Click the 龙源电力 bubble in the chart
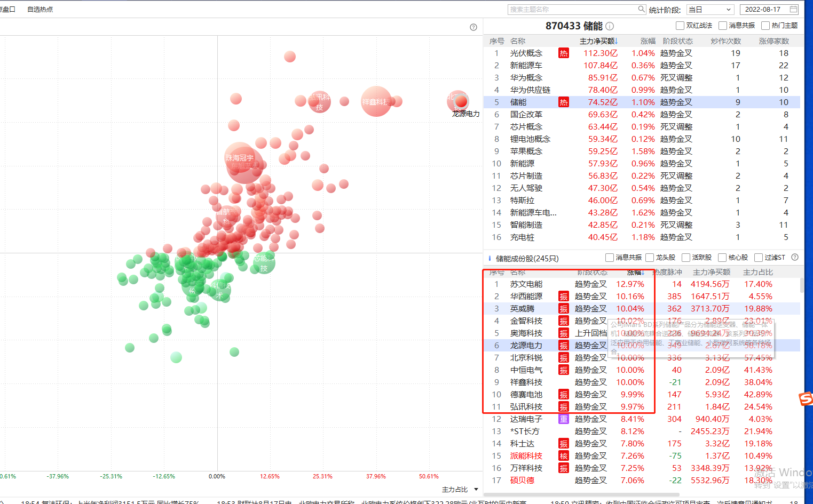 (461, 101)
